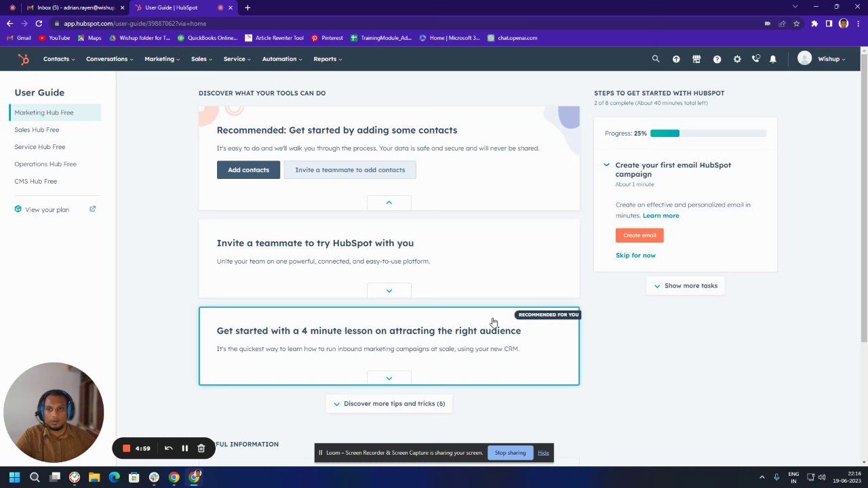Viewport: 868px width, 488px height.
Task: Click the volume icon in system tray
Action: click(822, 477)
